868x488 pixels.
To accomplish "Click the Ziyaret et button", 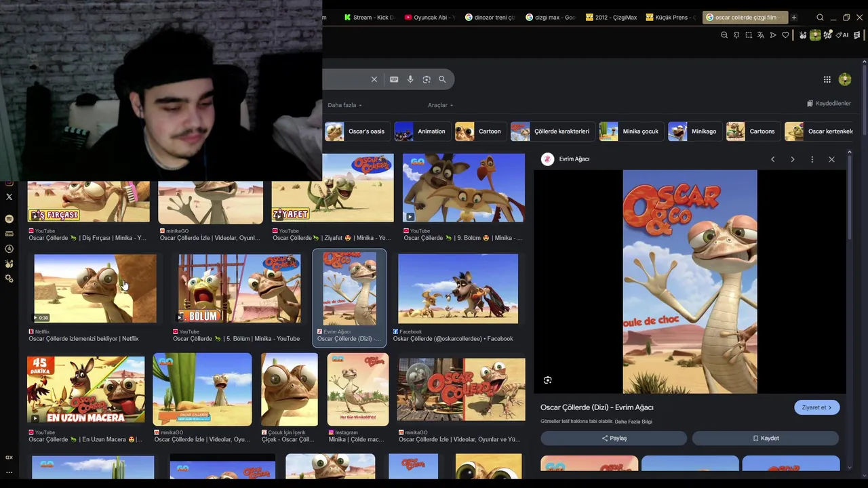I will click(816, 407).
